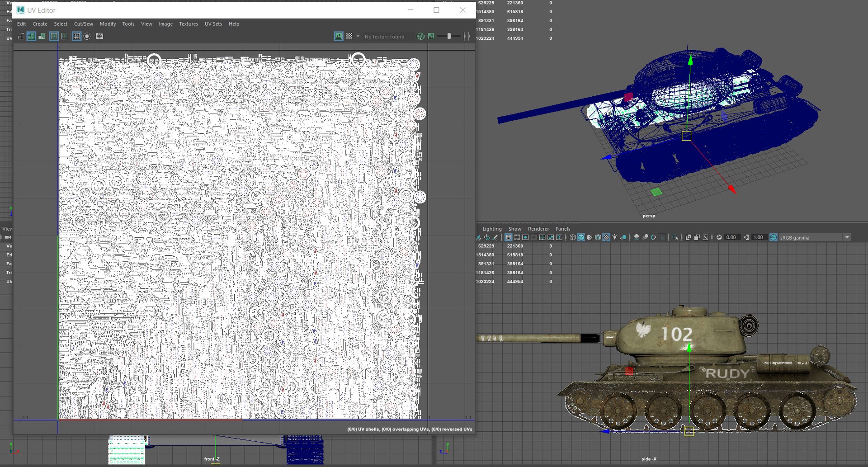This screenshot has height=467, width=868.
Task: Expand the texture list dropdown arrow
Action: (x=358, y=36)
